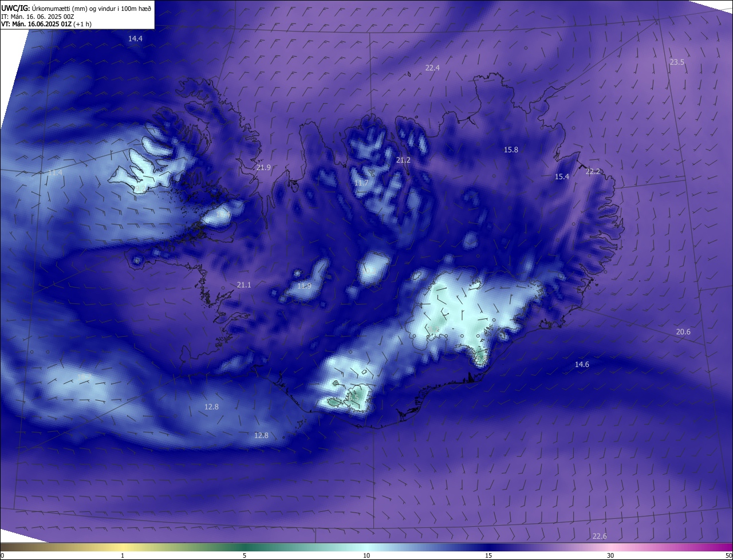This screenshot has height=560, width=733.
Task: Click the 21.1 value on the map
Action: (x=244, y=285)
